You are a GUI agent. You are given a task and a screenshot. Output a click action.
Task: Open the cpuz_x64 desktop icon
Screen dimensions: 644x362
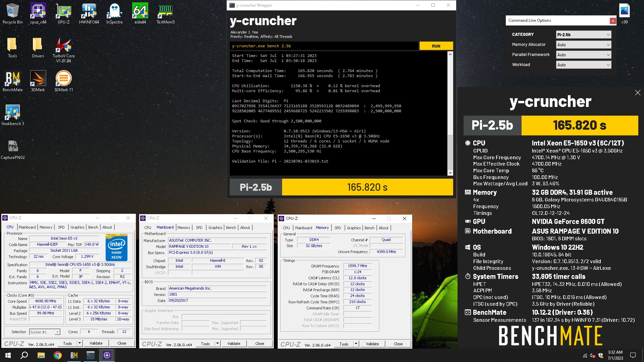(x=38, y=13)
